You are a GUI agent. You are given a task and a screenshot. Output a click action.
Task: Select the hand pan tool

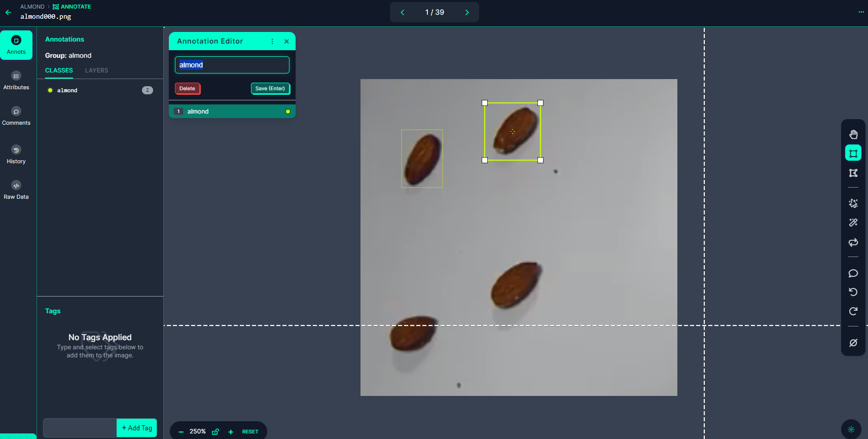click(x=853, y=134)
